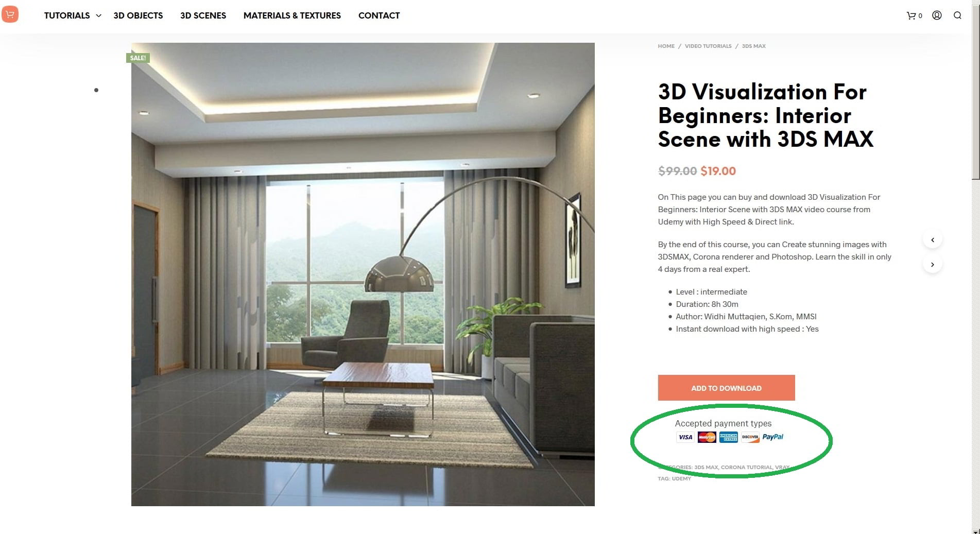Click the PayPal payment logo
Screen dimensions: 980x534
point(772,437)
